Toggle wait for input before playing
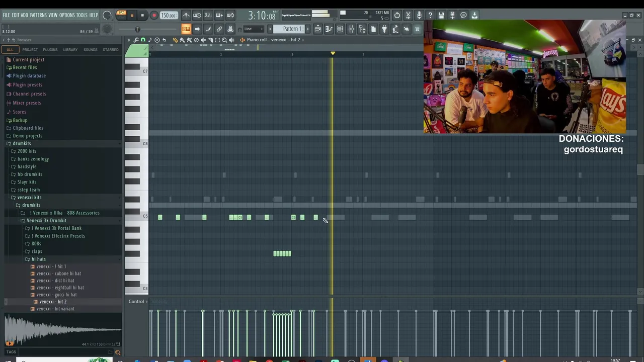Image resolution: width=644 pixels, height=362 pixels. (x=197, y=16)
